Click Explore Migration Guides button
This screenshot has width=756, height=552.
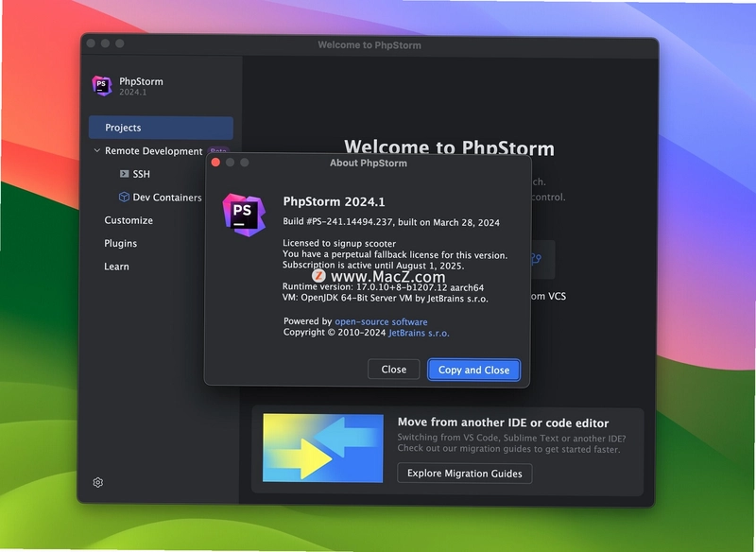(464, 474)
